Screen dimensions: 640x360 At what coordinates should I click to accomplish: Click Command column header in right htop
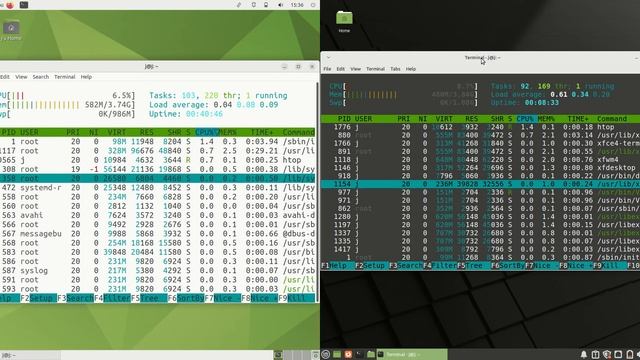[x=611, y=119]
